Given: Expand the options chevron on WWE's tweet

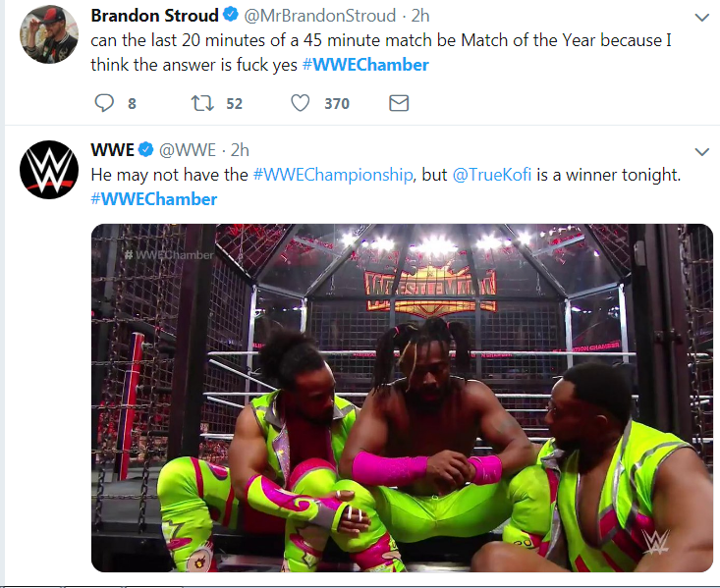Looking at the screenshot, I should tap(702, 152).
